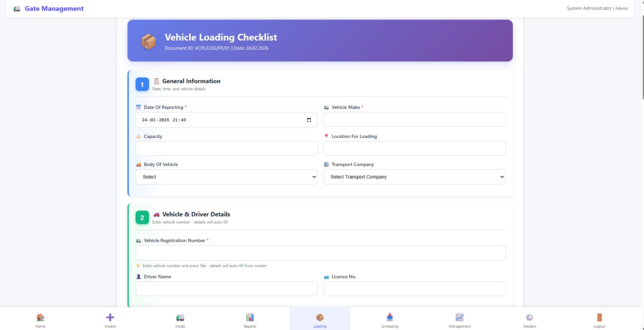Switch to the Loading tab
The image size is (644, 330).
point(320,319)
